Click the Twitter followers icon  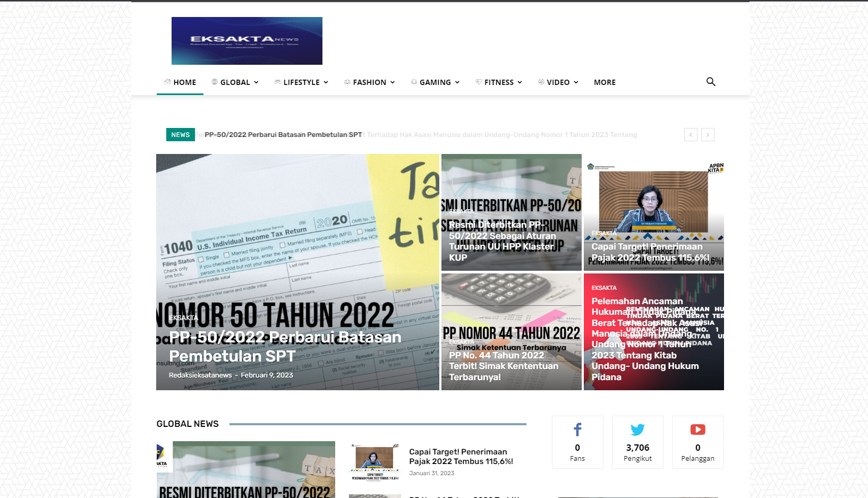pyautogui.click(x=637, y=430)
